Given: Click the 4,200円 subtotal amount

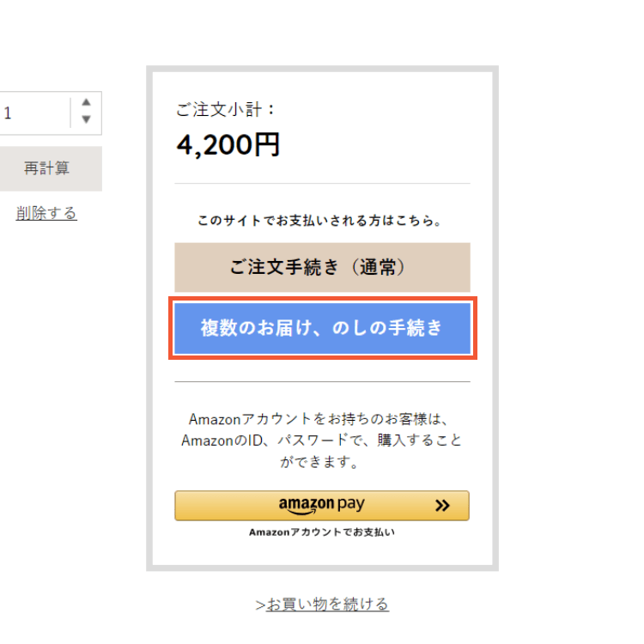Looking at the screenshot, I should (x=228, y=145).
